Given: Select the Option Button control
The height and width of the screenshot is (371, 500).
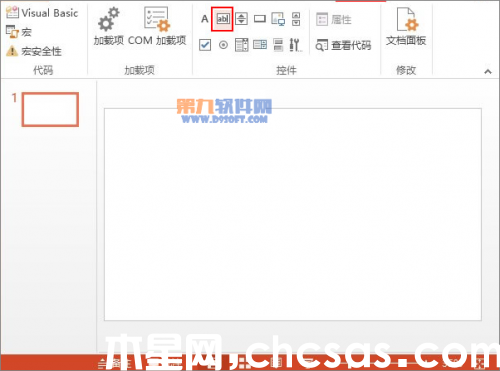Looking at the screenshot, I should coord(223,45).
